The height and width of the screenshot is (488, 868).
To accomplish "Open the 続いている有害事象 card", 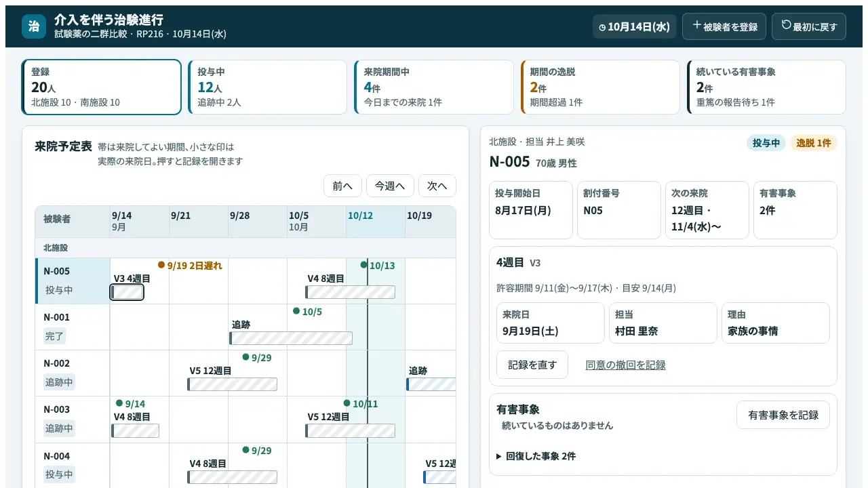I will pos(766,87).
